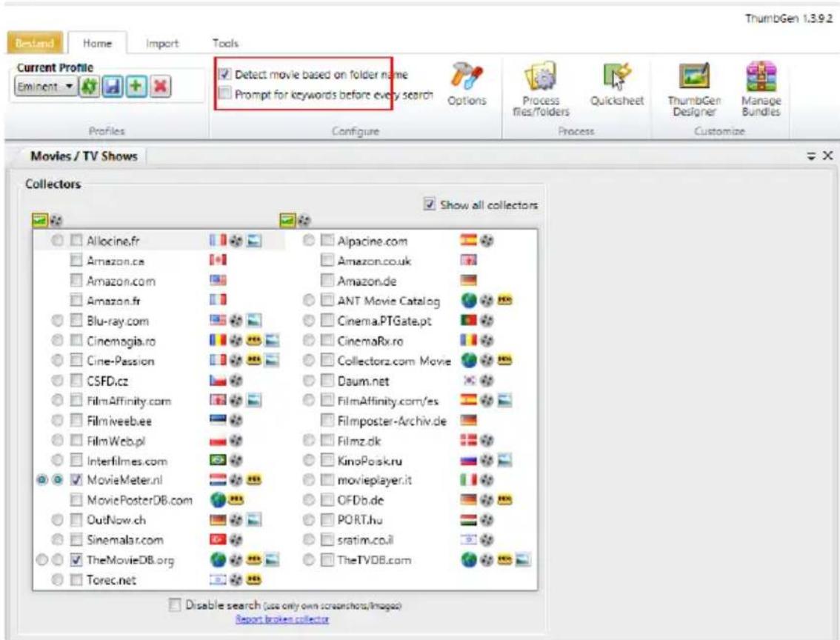Reload the current profile with green refresh icon
The image size is (840, 640).
[x=89, y=86]
